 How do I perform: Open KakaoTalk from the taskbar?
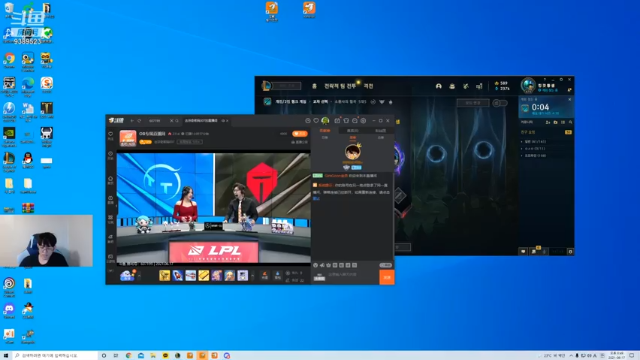click(x=165, y=356)
